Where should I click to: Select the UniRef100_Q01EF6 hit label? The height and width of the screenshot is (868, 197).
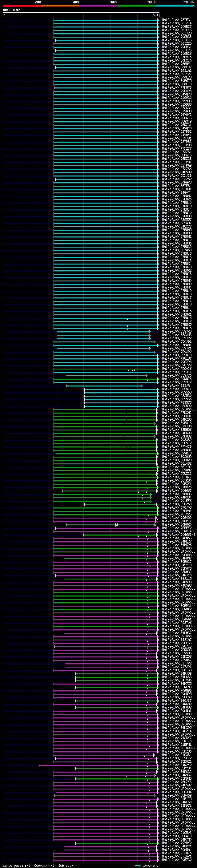click(177, 501)
